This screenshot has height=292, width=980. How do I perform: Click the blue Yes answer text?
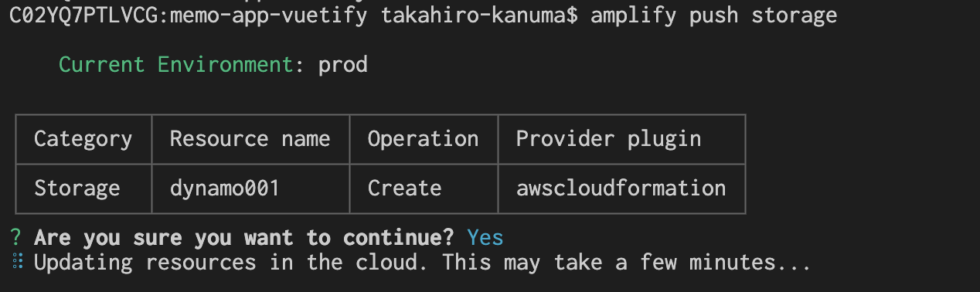[485, 237]
